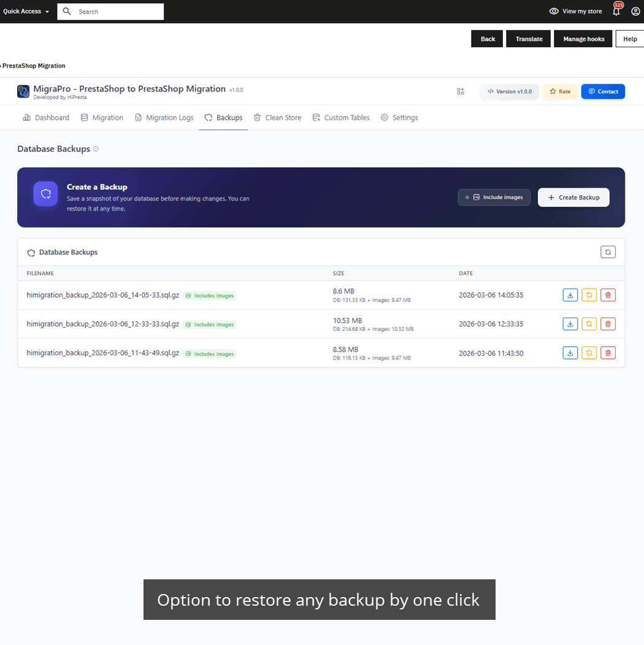Screen dimensions: 644x645
Task: Click the 10.53 MB size value
Action: coord(347,320)
